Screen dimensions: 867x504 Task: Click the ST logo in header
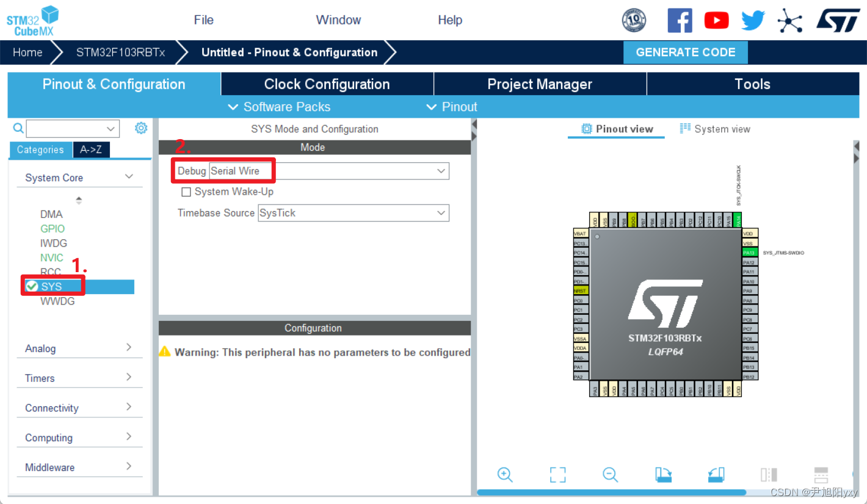(x=838, y=20)
